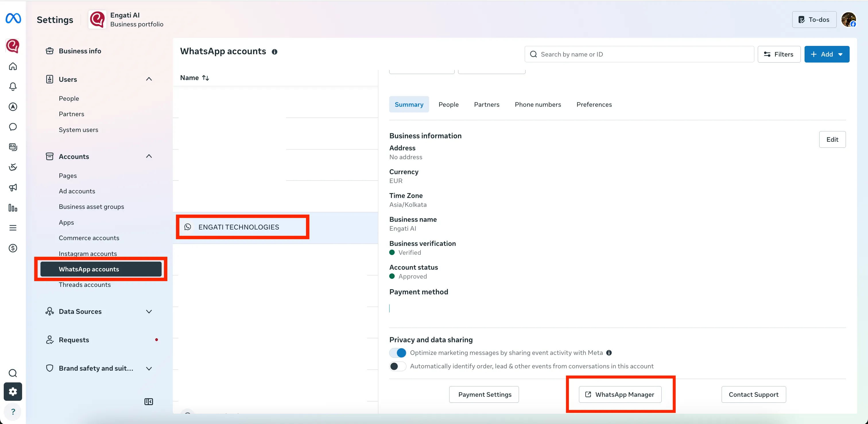Open the Ads Manager compass icon
868x424 pixels.
[13, 107]
